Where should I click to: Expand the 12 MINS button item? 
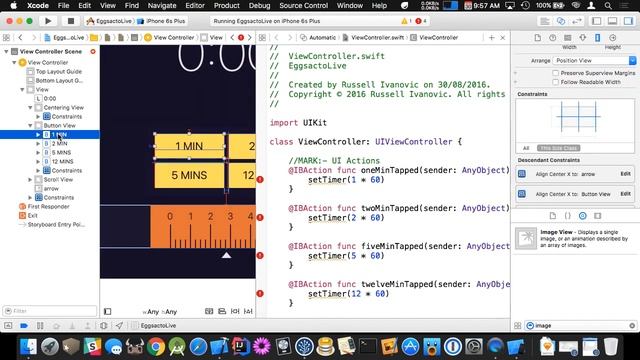[x=38, y=162]
